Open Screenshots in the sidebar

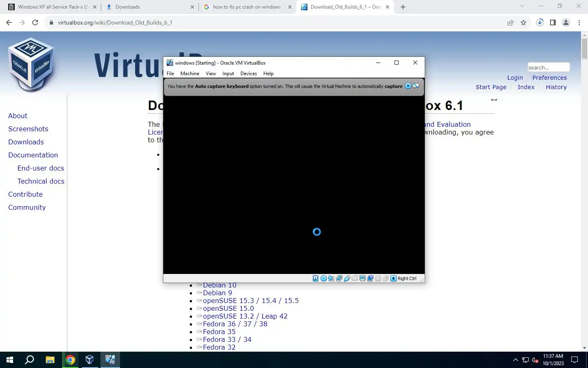tap(28, 129)
